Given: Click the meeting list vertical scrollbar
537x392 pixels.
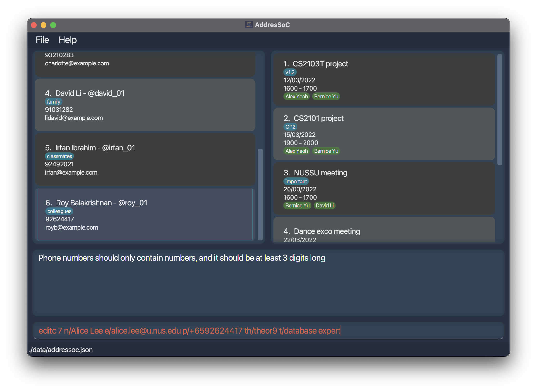Looking at the screenshot, I should tap(500, 109).
